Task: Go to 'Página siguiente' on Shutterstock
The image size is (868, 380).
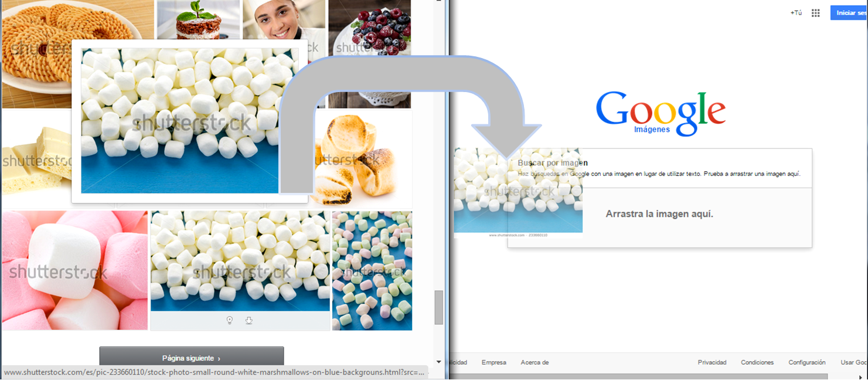Action: point(192,358)
